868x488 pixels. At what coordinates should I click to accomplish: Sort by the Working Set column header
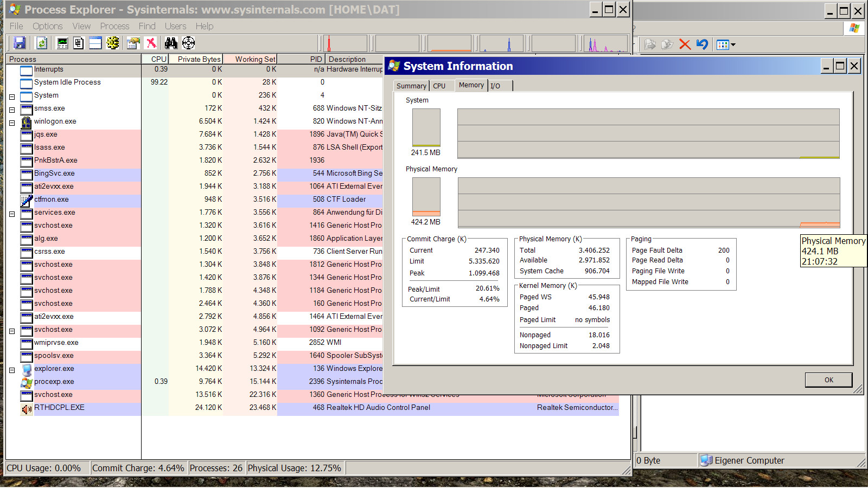[x=250, y=59]
